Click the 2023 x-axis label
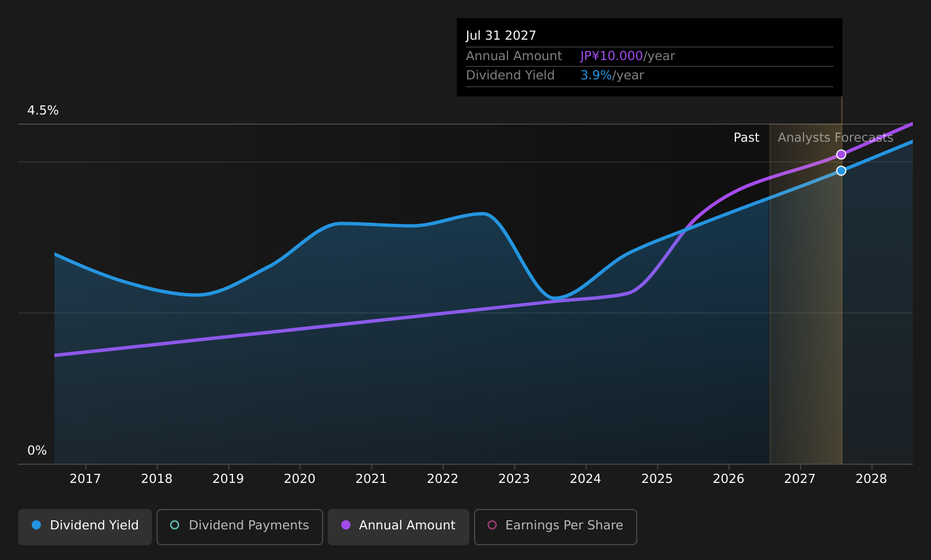The image size is (931, 560). [x=514, y=479]
